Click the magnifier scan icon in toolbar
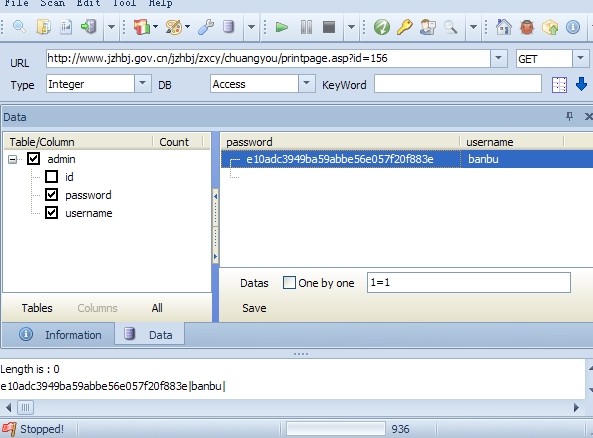 19,27
